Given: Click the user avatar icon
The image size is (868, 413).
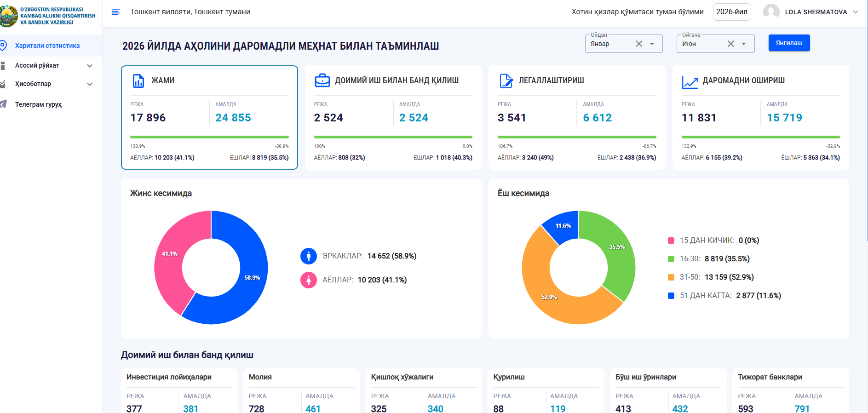Looking at the screenshot, I should click(x=771, y=12).
